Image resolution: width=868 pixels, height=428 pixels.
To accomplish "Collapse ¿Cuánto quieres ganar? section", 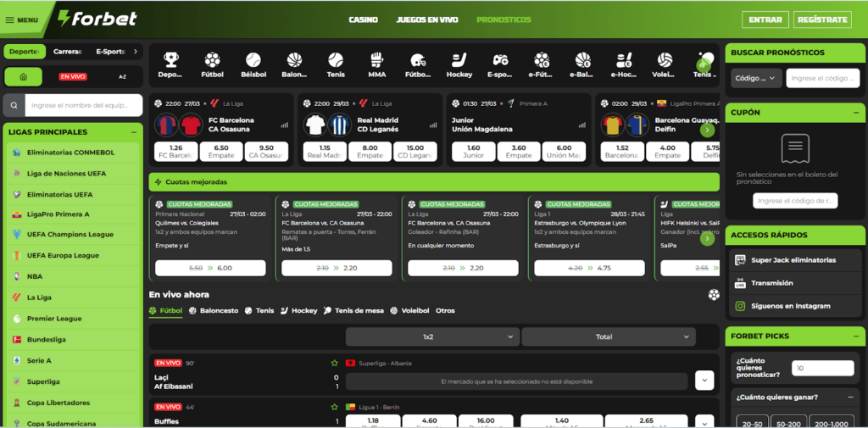I will (850, 397).
